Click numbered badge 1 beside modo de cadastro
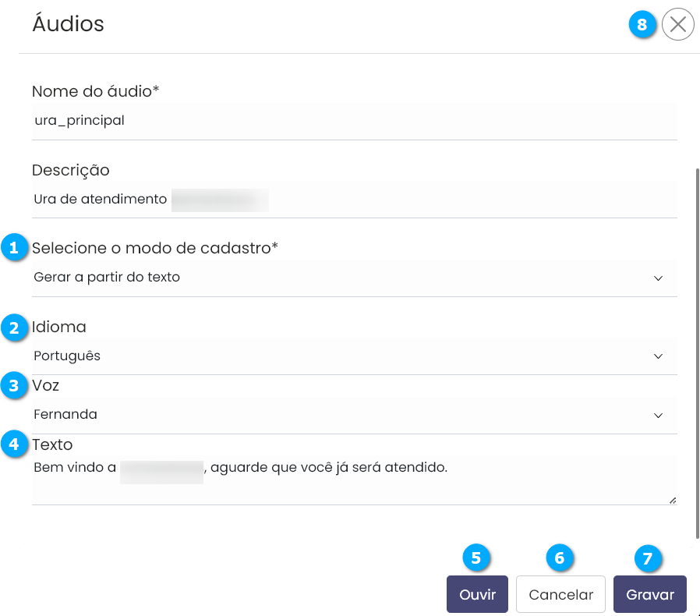This screenshot has height=616, width=700. [x=13, y=248]
